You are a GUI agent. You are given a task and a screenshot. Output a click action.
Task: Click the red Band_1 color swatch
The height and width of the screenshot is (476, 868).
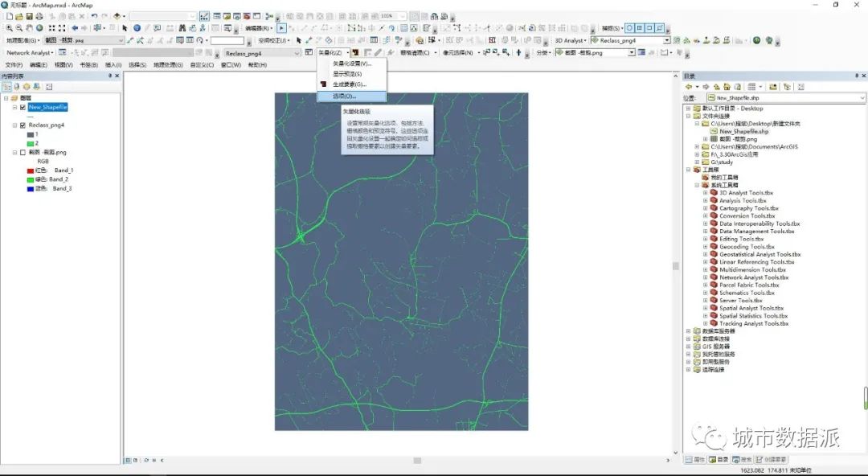pyautogui.click(x=31, y=170)
